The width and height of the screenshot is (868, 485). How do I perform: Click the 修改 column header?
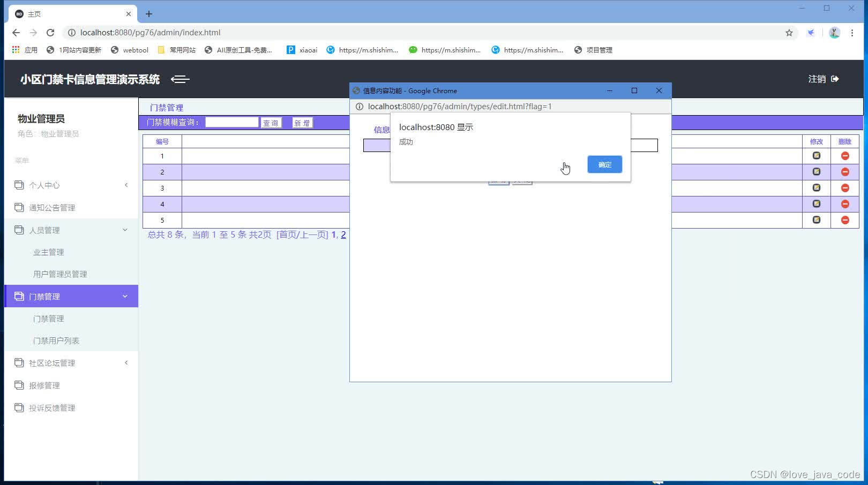817,141
